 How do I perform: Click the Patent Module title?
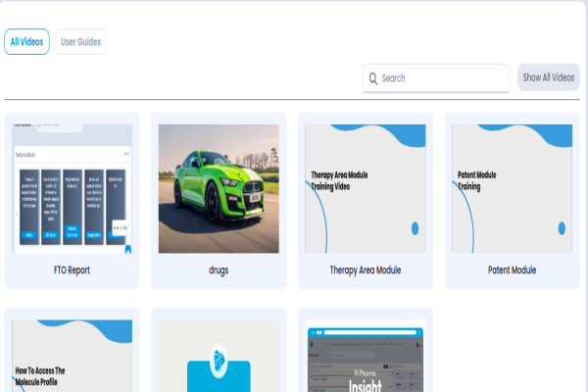(x=512, y=270)
